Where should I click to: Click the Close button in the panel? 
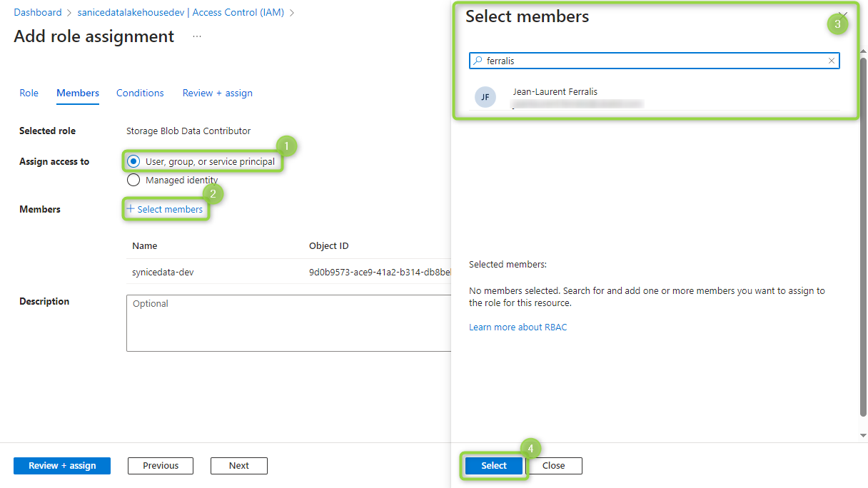coord(554,466)
